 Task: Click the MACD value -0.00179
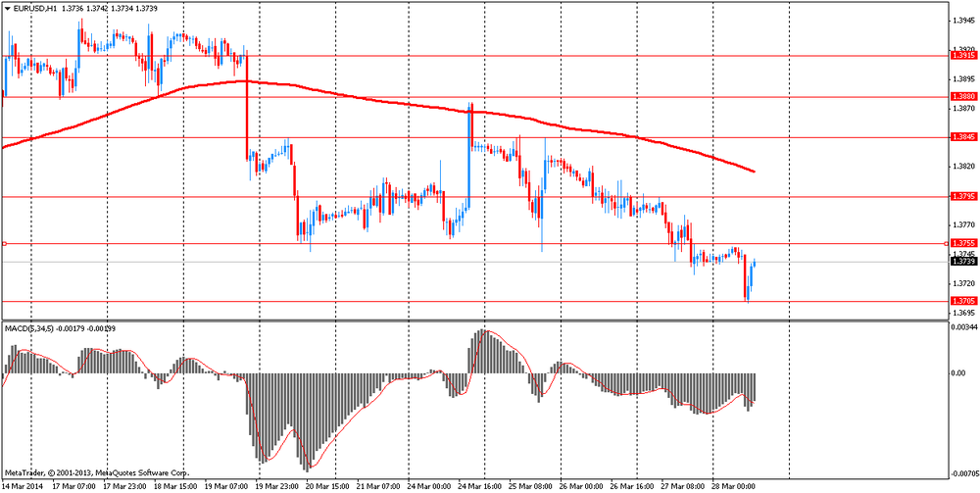click(72, 327)
